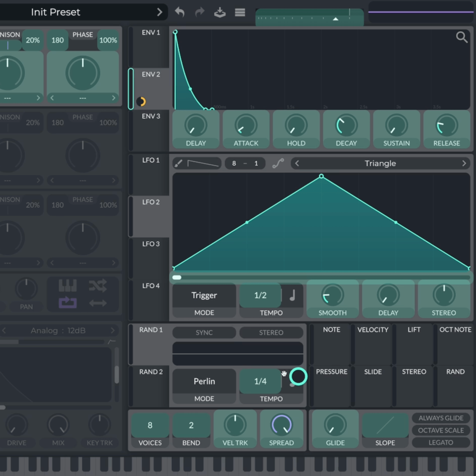Select the RAND 2 tab
The height and width of the screenshot is (476, 476).
(149, 386)
